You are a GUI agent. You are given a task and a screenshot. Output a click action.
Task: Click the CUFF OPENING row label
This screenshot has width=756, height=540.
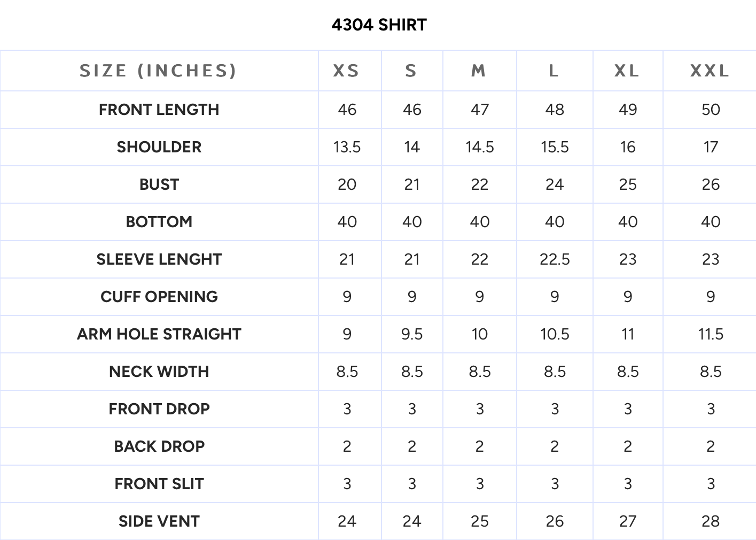(159, 297)
